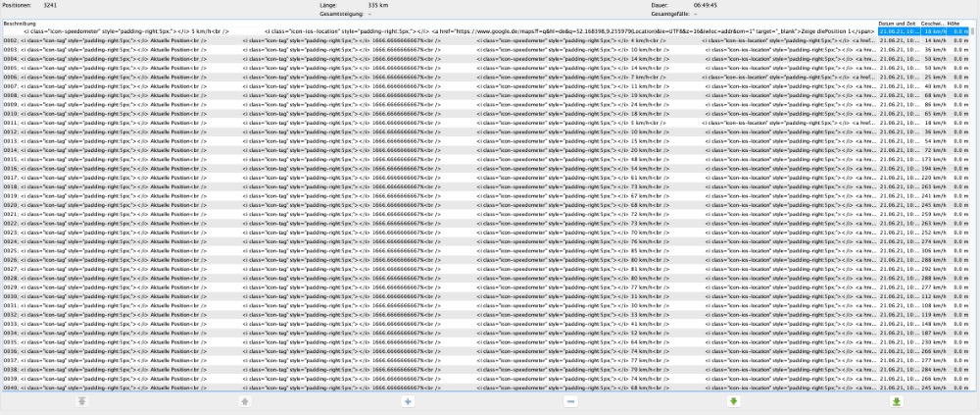Click the move-to-top arrow button
This screenshot has height=415, width=980.
[81, 402]
